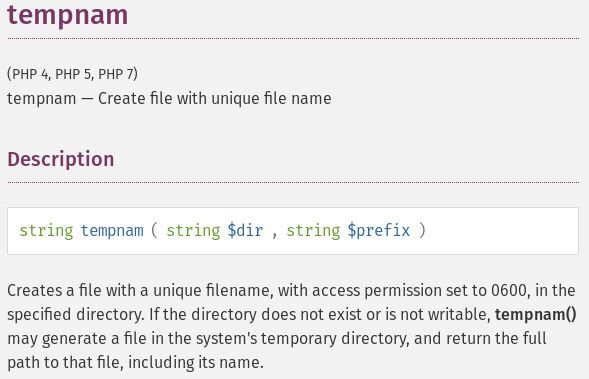Click the word 'Creates' starting the paragraph
The width and height of the screenshot is (589, 379).
pos(35,291)
